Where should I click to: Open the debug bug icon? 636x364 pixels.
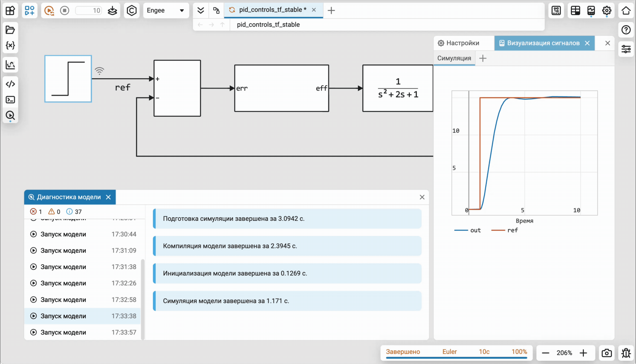point(626,353)
